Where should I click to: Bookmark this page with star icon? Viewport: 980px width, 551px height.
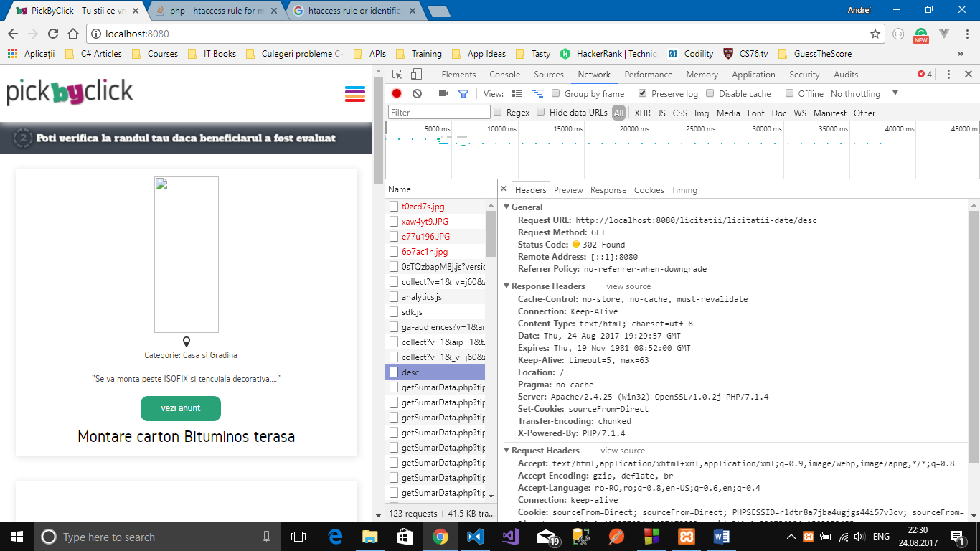(x=875, y=34)
